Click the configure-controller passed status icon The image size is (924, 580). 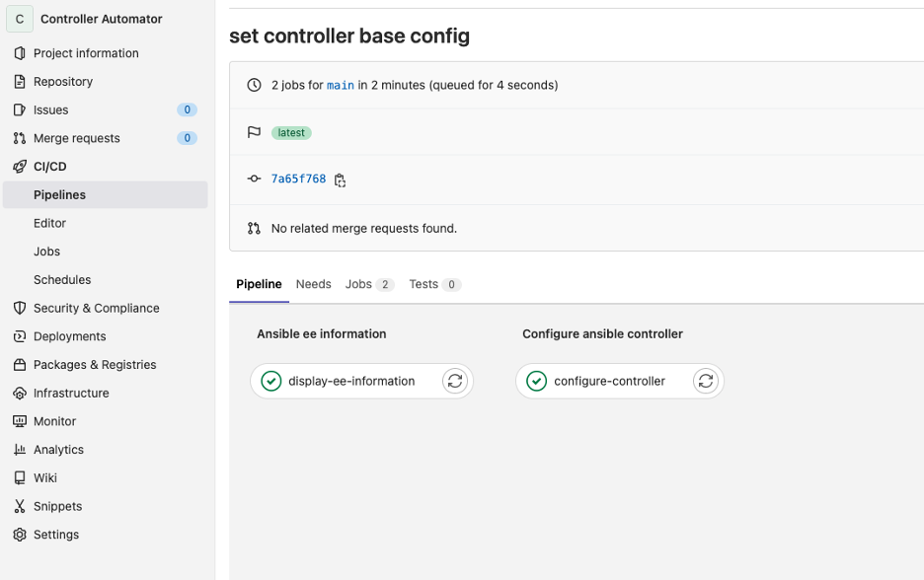click(x=536, y=381)
